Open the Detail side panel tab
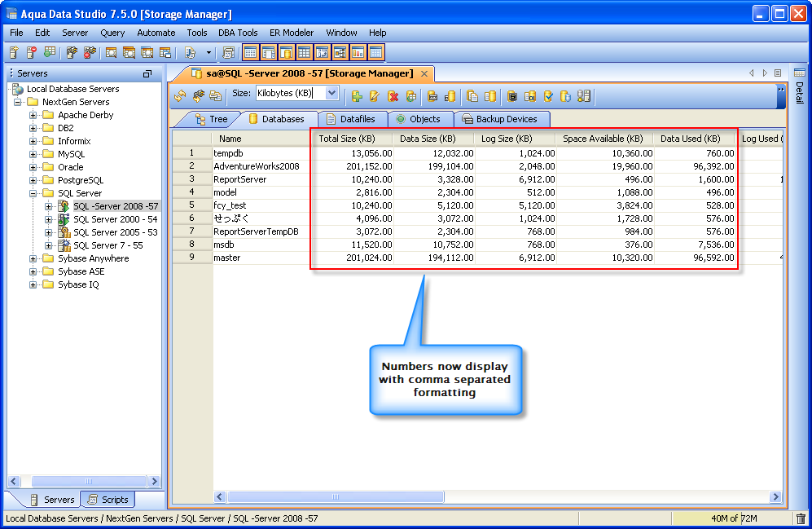Screen dimensions: 812x529 click(800, 86)
